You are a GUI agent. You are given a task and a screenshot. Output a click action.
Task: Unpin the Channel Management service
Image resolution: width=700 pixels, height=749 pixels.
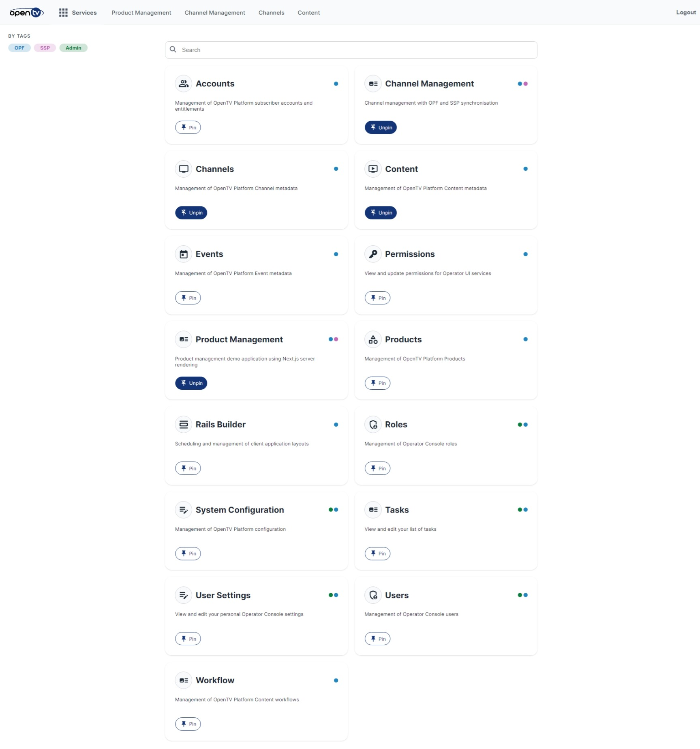381,127
